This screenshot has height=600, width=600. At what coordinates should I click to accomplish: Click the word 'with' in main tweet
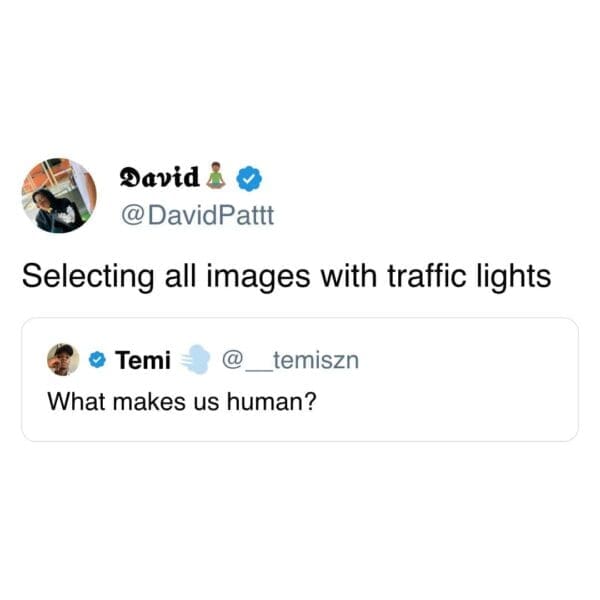[349, 276]
